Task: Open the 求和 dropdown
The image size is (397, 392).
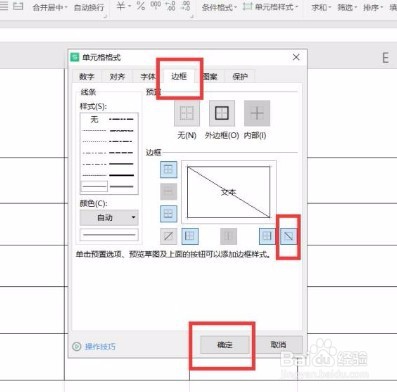Action: [321, 7]
